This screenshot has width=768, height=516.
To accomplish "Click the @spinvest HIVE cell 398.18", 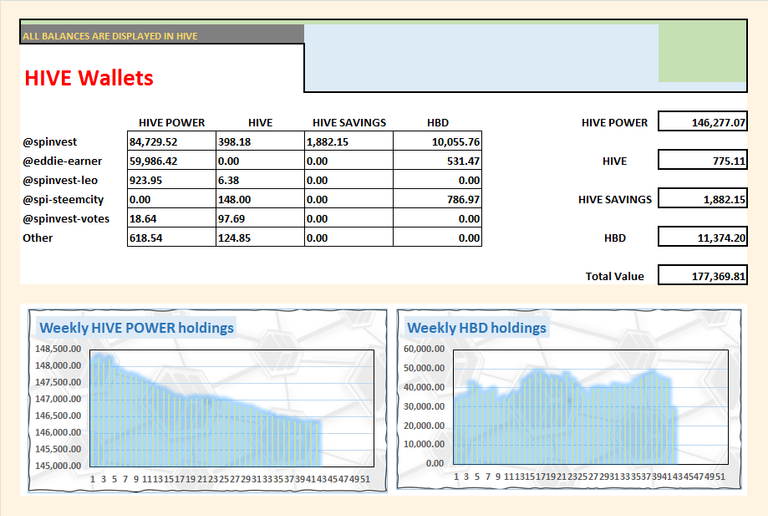I will pyautogui.click(x=260, y=141).
